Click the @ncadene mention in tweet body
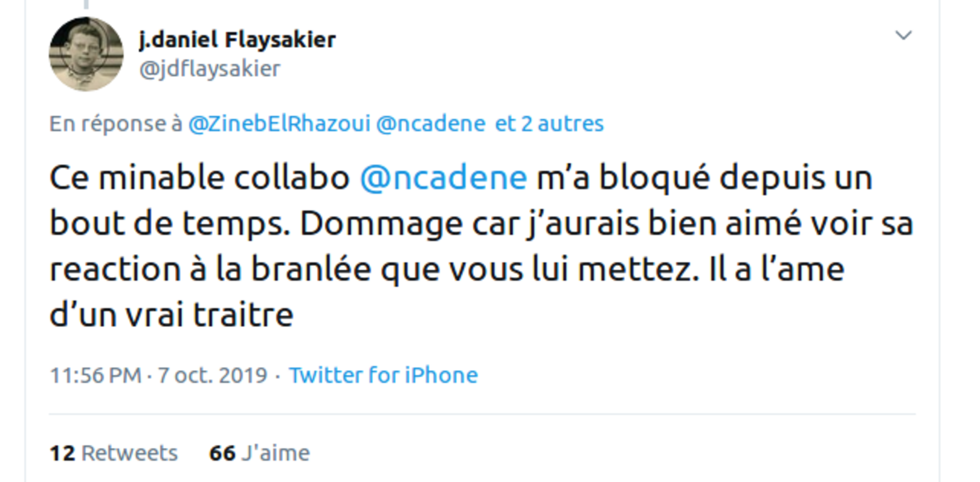This screenshot has height=482, width=980. tap(443, 178)
